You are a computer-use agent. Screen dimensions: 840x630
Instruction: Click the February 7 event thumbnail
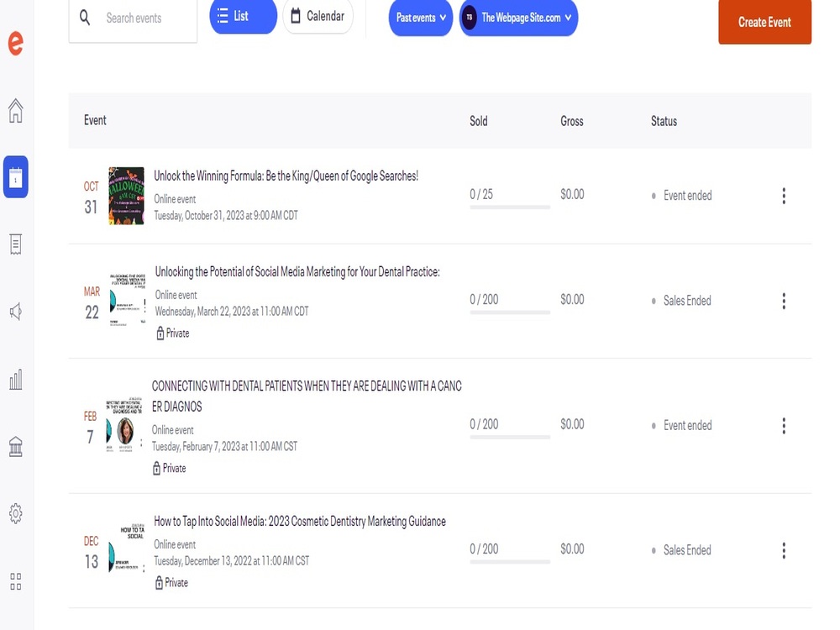pyautogui.click(x=124, y=425)
